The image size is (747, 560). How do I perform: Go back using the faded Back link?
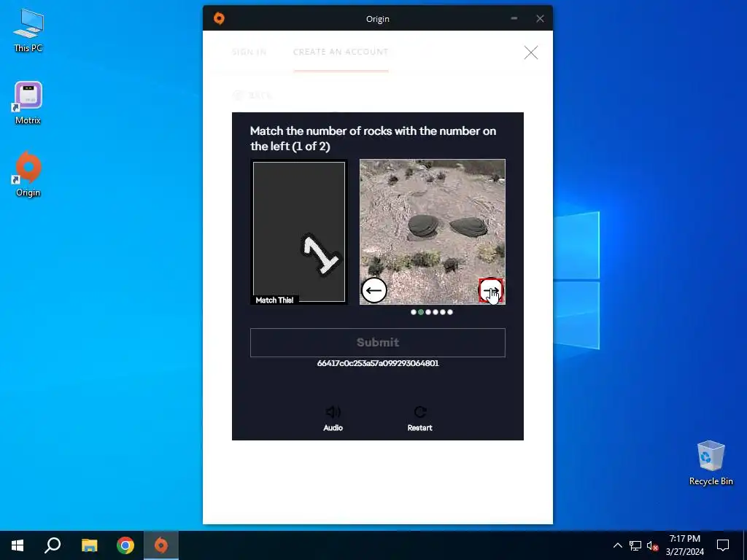coord(252,96)
